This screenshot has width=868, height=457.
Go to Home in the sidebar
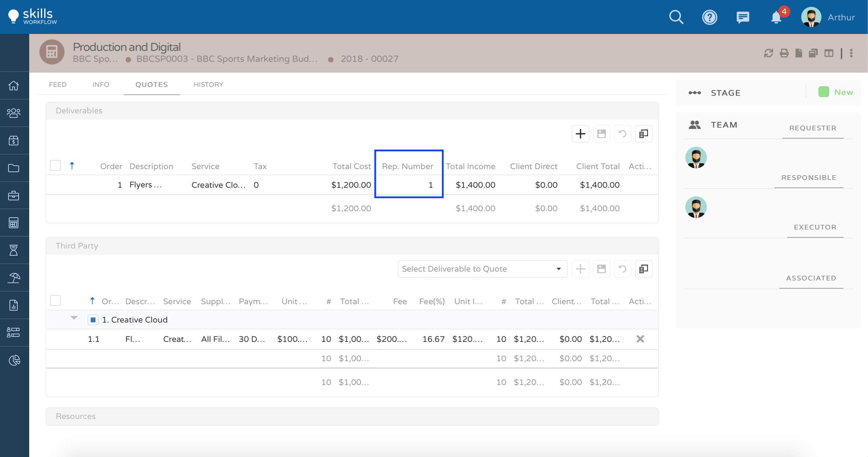[x=14, y=86]
